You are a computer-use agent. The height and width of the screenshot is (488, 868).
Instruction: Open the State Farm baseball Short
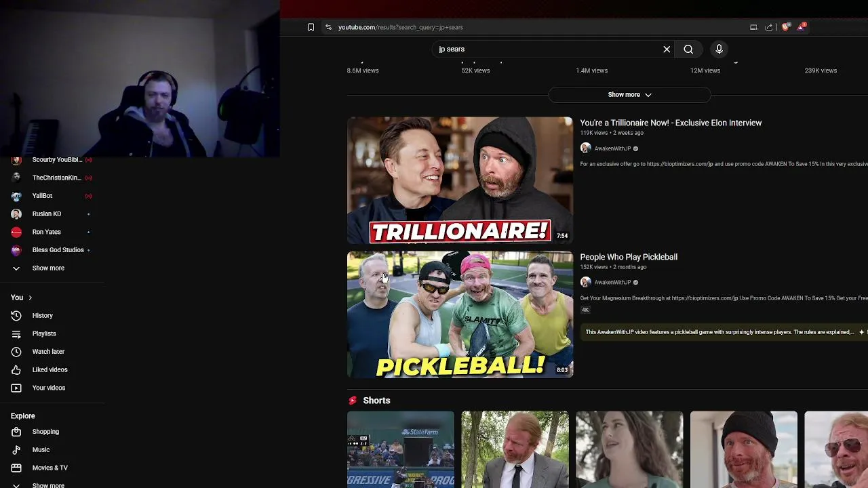pyautogui.click(x=401, y=449)
